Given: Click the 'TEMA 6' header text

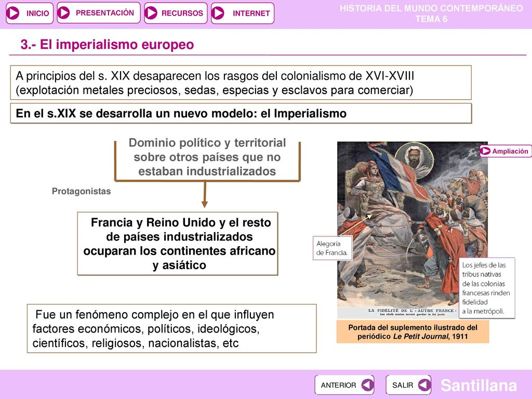Looking at the screenshot, I should (x=431, y=19).
